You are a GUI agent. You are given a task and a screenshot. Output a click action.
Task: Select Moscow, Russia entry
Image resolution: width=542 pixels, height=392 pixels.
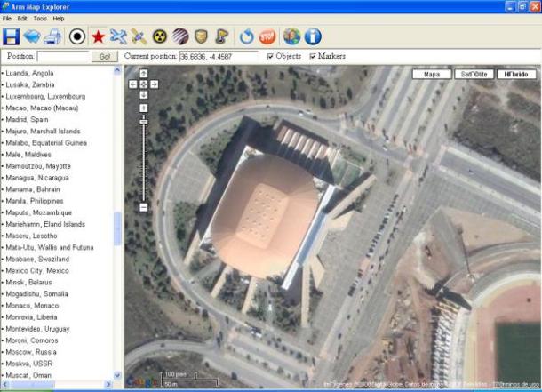click(31, 352)
